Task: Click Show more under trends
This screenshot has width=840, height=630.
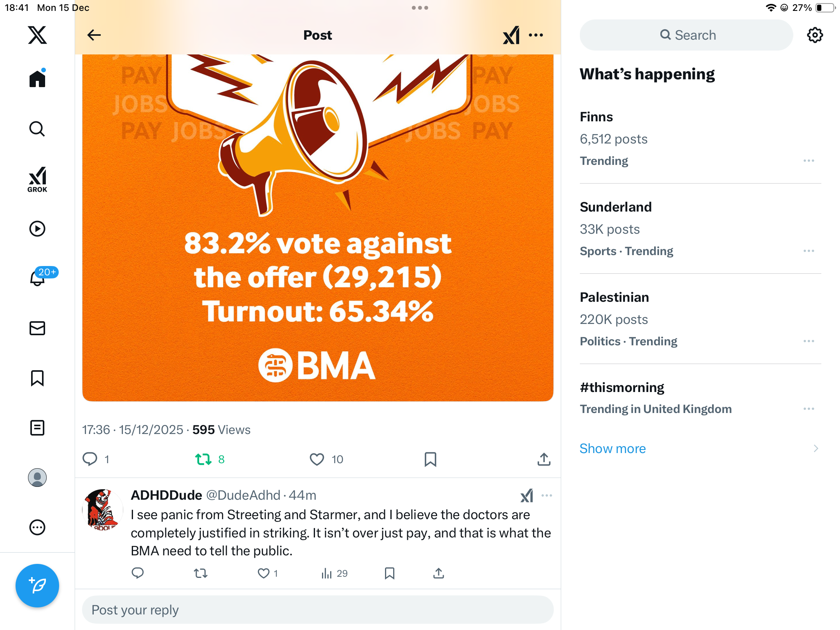Action: [x=612, y=448]
